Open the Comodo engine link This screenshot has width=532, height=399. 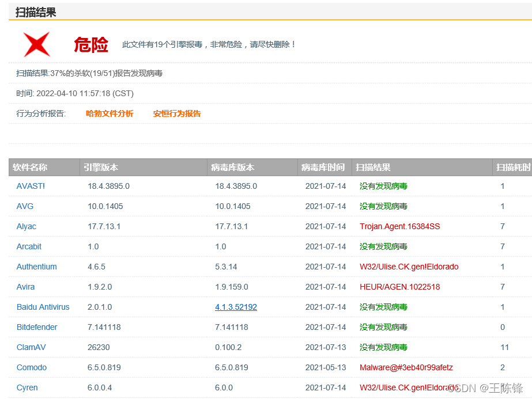tap(32, 367)
